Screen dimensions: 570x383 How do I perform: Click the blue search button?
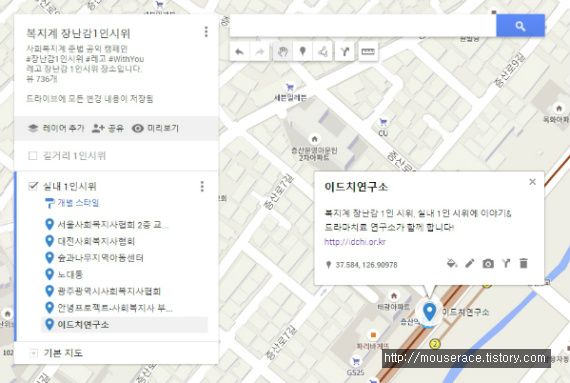point(520,26)
